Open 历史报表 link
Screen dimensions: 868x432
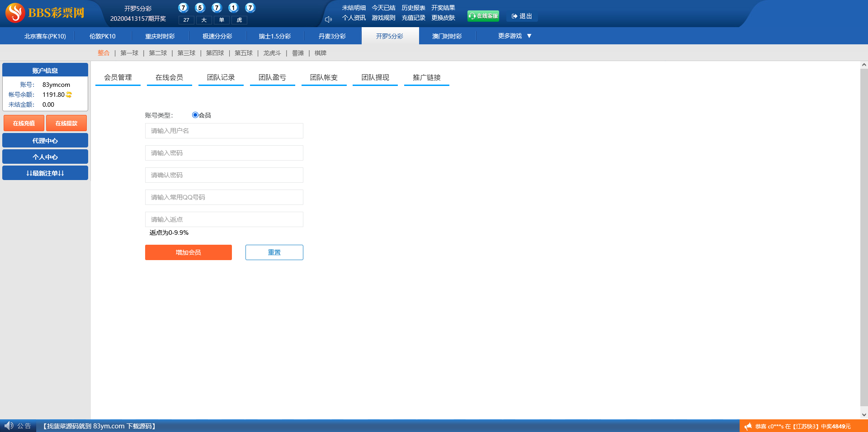point(414,8)
